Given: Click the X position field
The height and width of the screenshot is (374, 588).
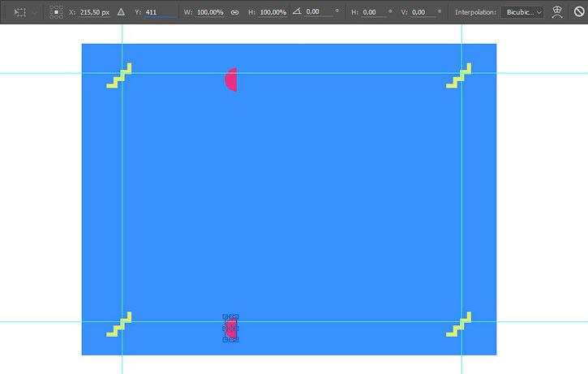Looking at the screenshot, I should [x=95, y=12].
